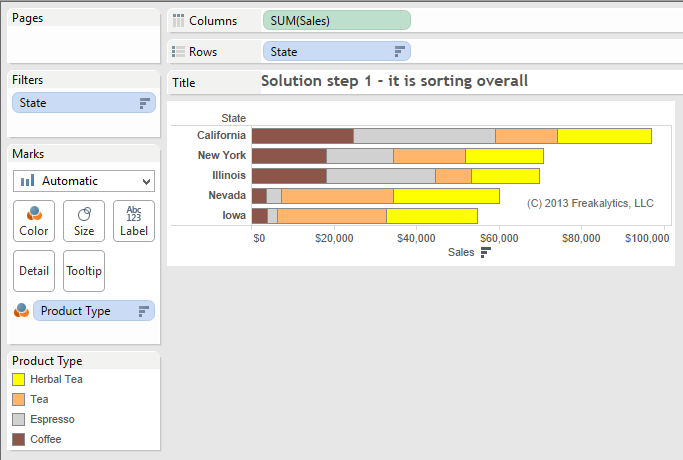
Task: Click the Marks card header
Action: [28, 154]
